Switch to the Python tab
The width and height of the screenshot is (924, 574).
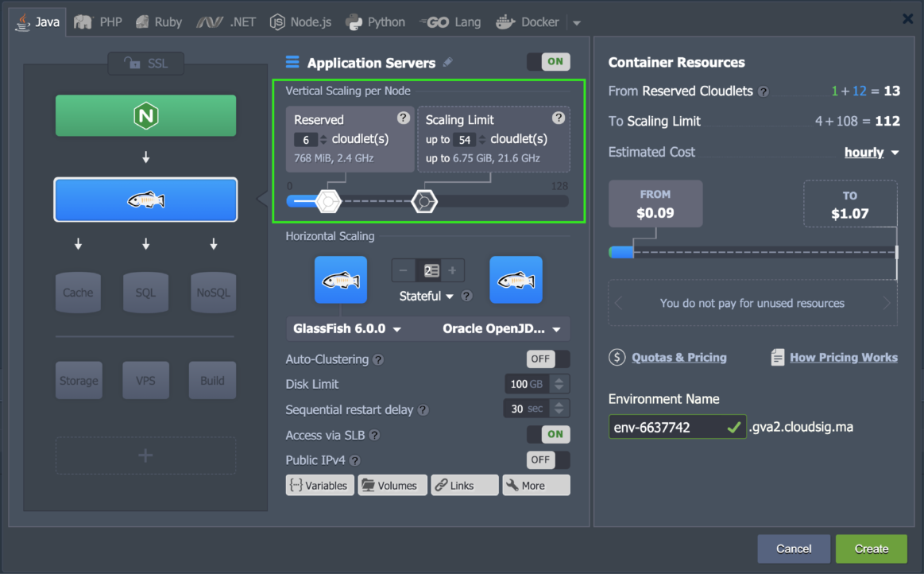[x=375, y=21]
